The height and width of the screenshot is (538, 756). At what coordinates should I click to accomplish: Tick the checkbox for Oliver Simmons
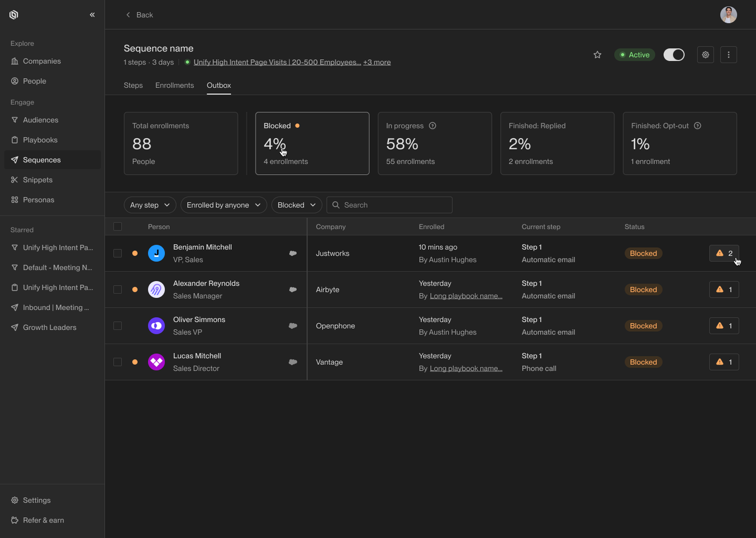pos(118,326)
